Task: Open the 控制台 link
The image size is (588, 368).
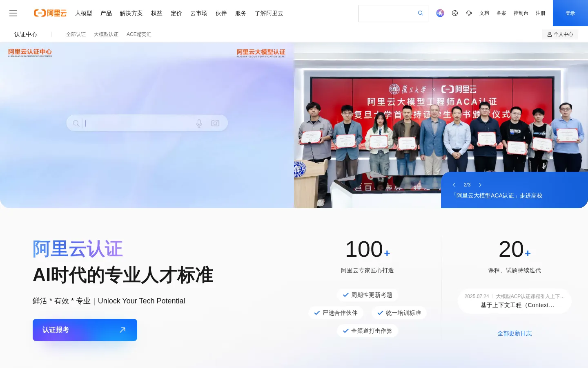Action: tap(521, 13)
